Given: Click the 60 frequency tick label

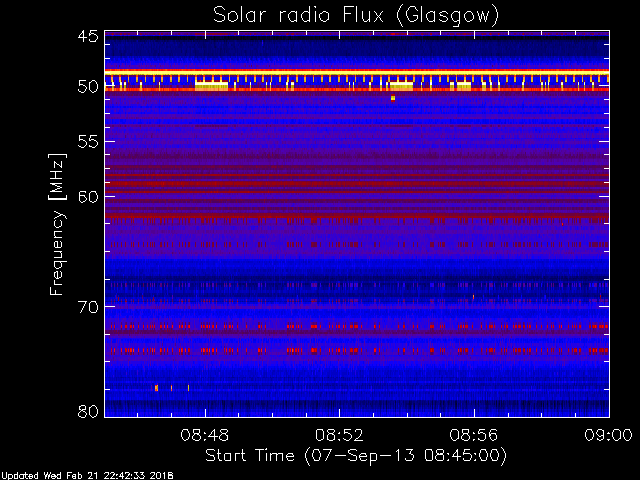Looking at the screenshot, I should pos(88,197).
